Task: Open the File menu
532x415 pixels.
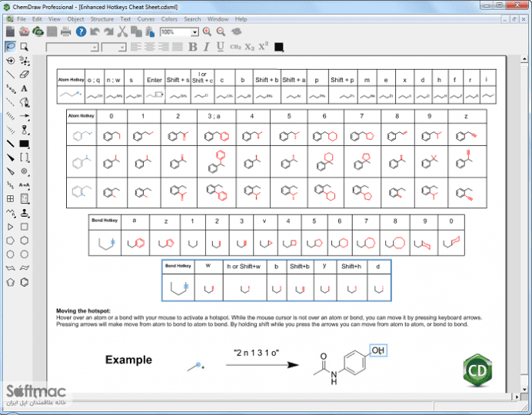Action: click(22, 19)
